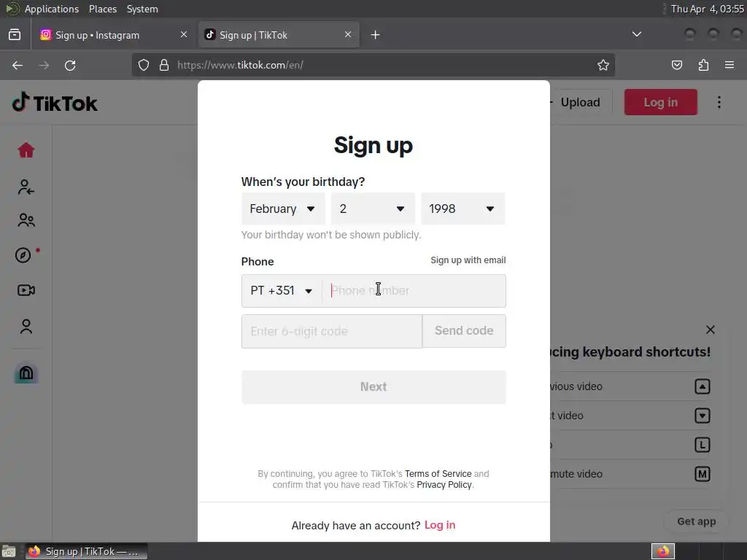
Task: Close the TikTok tab
Action: point(348,35)
